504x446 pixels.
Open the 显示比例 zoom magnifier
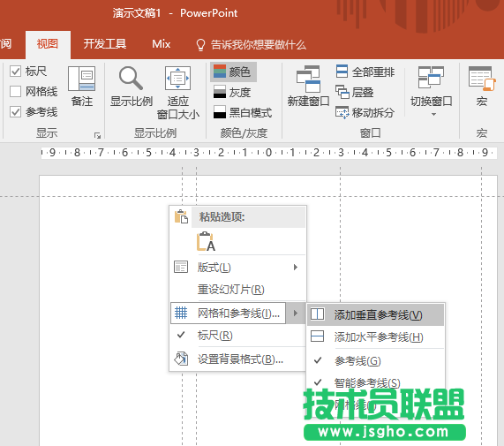[x=132, y=87]
